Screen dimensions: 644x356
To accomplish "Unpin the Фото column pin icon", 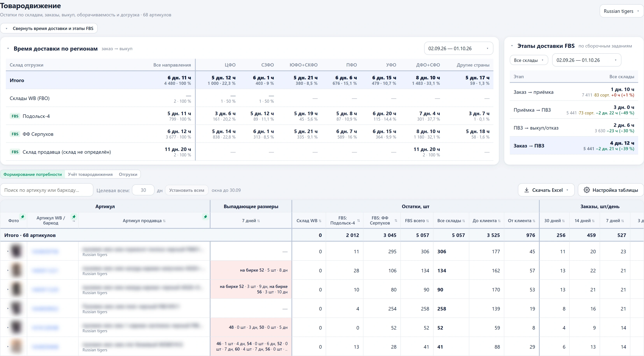I will (x=23, y=217).
